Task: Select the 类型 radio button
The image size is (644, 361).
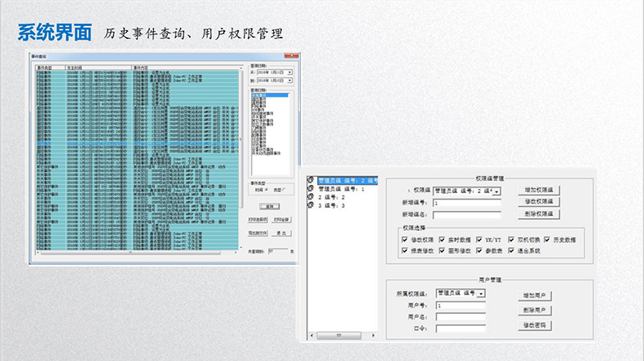Action: (285, 190)
